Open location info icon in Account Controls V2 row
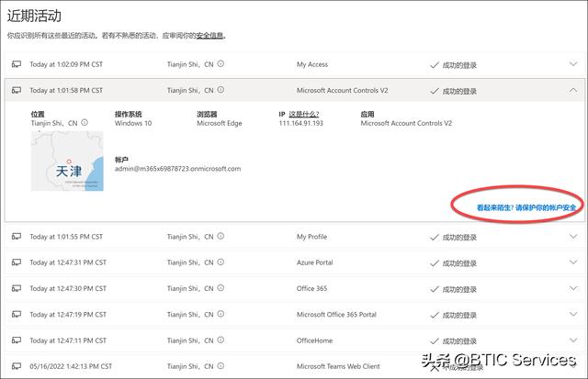The height and width of the screenshot is (379, 588). 220,90
